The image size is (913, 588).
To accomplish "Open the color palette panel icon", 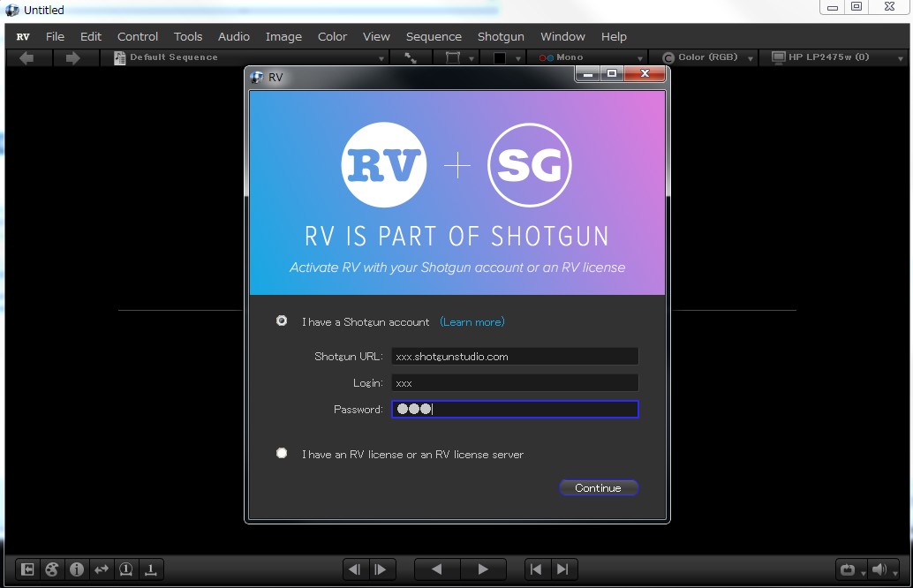I will click(51, 569).
